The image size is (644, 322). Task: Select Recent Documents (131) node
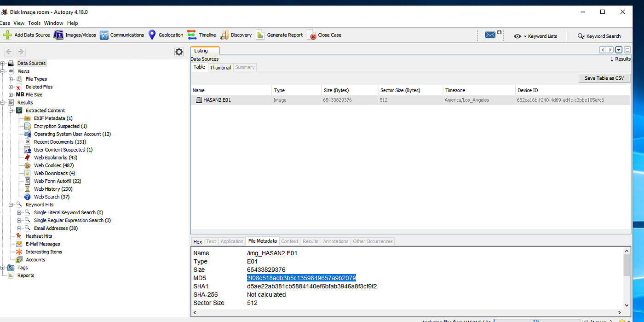[60, 142]
